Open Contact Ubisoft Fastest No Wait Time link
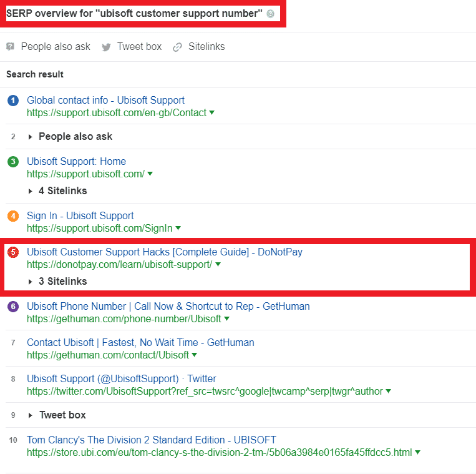This screenshot has height=474, width=476. [140, 342]
